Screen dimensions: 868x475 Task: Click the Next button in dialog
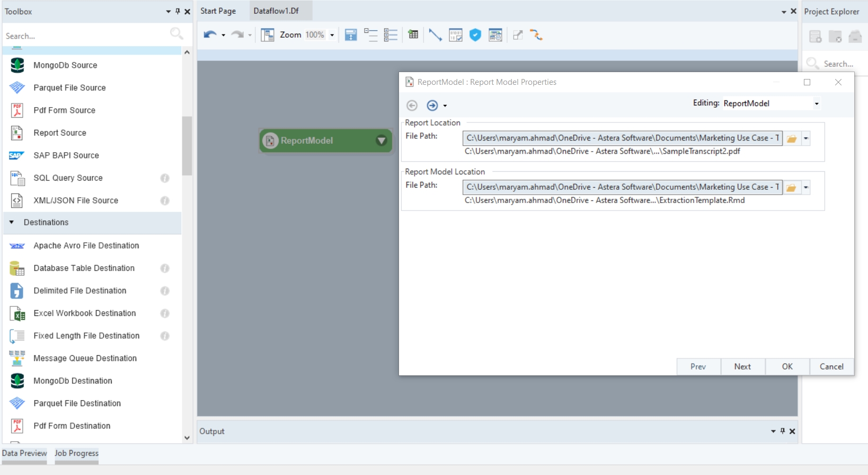pyautogui.click(x=742, y=367)
